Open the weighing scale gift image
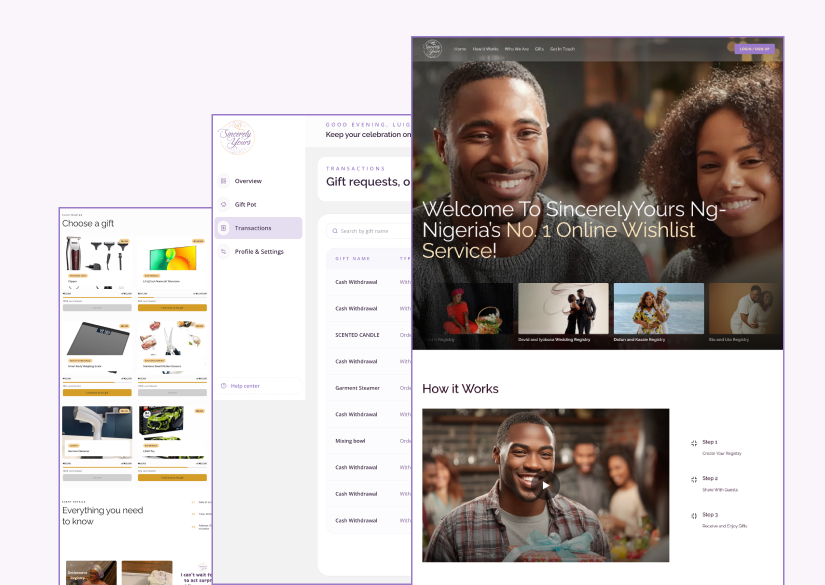 97,339
